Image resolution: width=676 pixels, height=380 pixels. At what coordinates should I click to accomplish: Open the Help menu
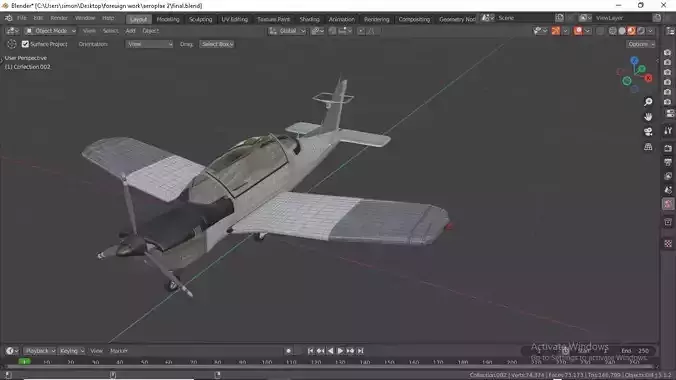coord(108,18)
